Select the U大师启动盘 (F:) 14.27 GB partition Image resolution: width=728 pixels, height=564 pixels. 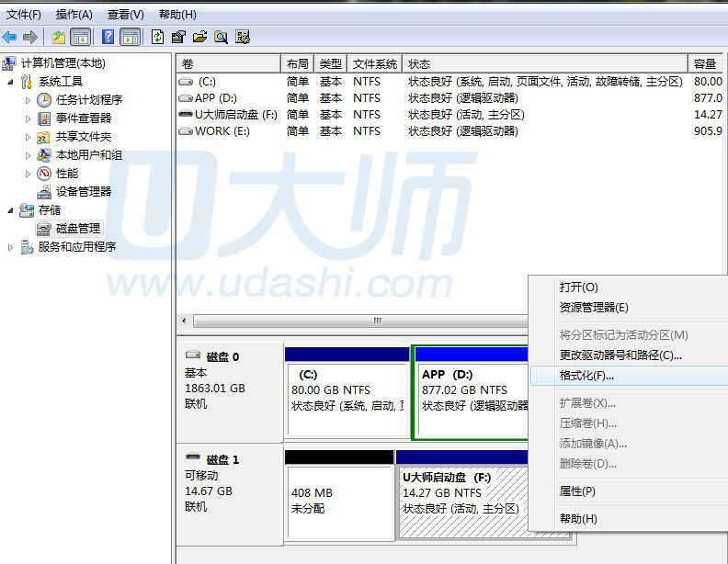pyautogui.click(x=462, y=495)
